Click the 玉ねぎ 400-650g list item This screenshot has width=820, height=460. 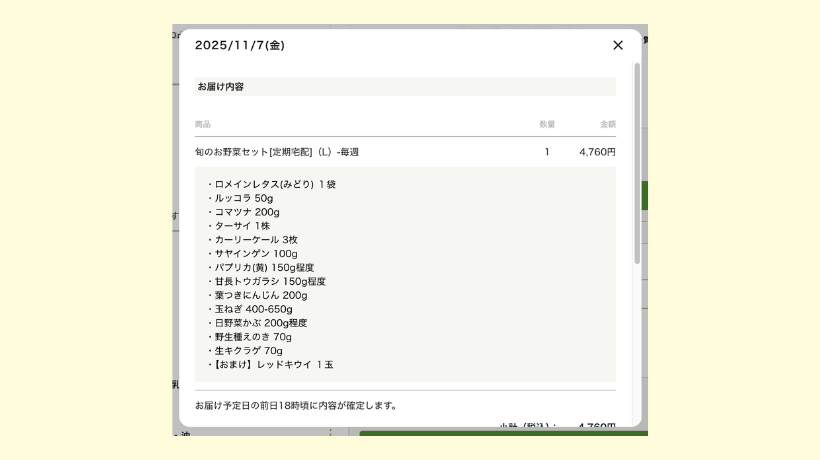(254, 310)
